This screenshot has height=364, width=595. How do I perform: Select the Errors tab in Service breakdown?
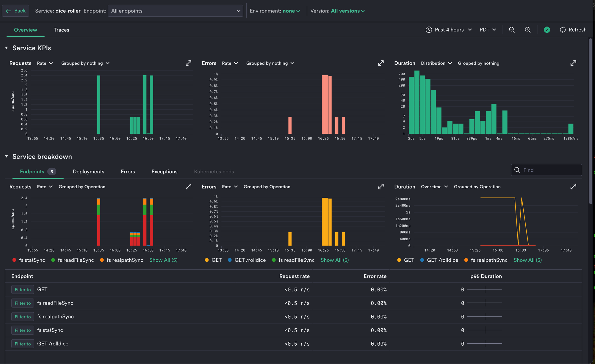[x=128, y=172]
